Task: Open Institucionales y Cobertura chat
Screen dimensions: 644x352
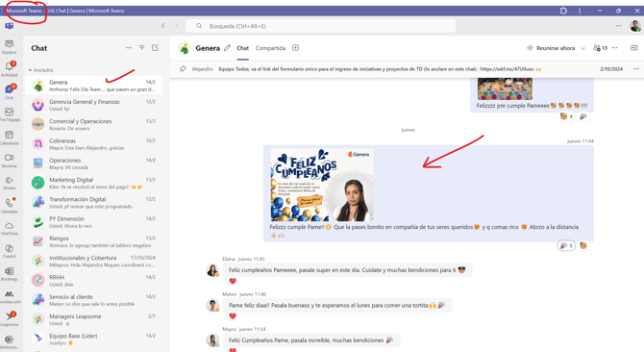Action: 93,261
